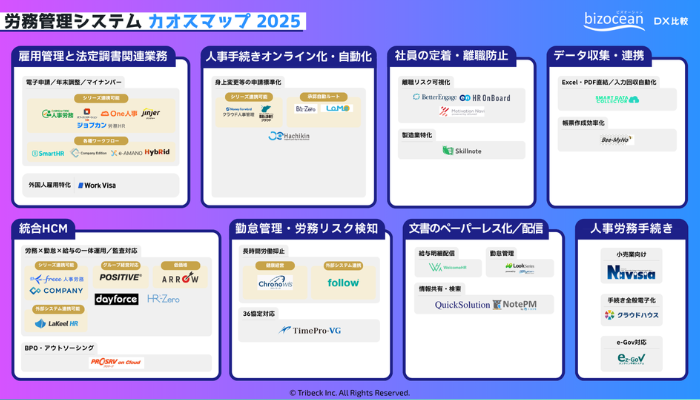
Task: Click the freee 人事労務 logo
Action: pos(57,279)
